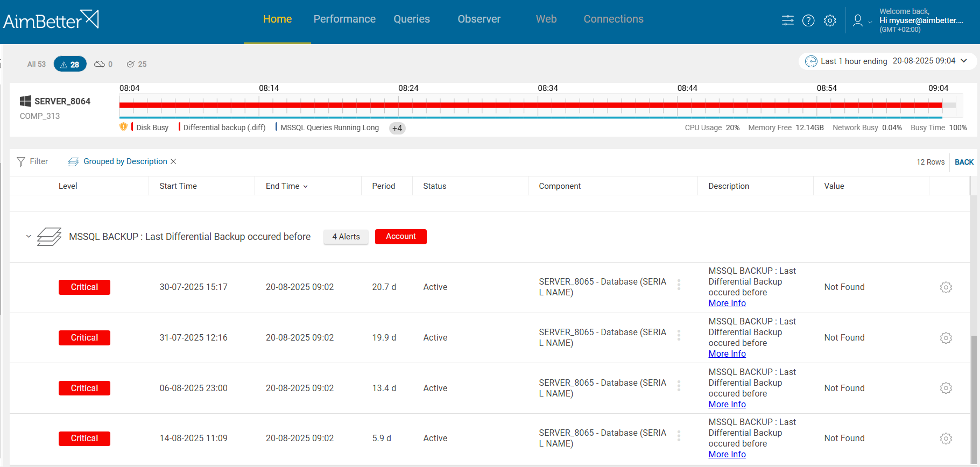This screenshot has width=980, height=467.
Task: Switch to the Web tab
Action: [546, 19]
